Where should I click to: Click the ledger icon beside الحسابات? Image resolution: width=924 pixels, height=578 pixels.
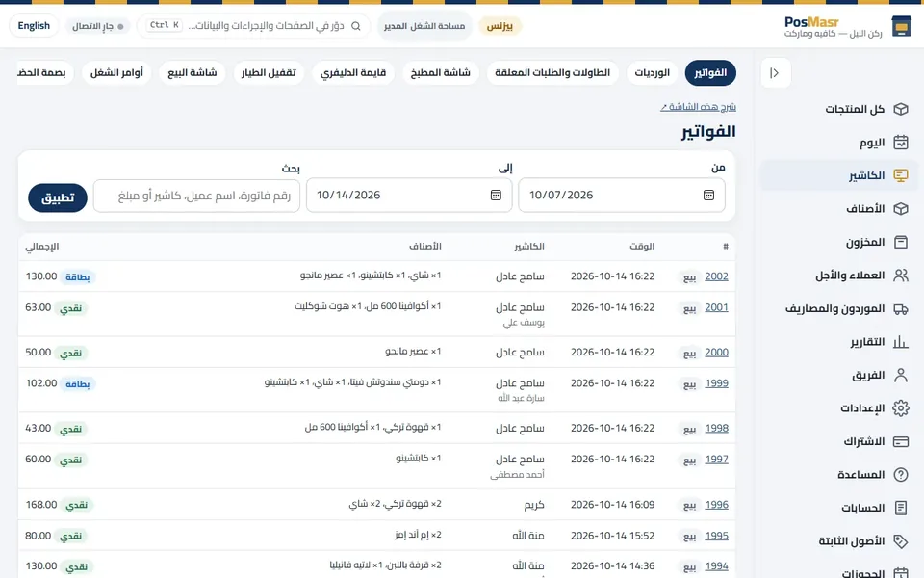(x=901, y=508)
